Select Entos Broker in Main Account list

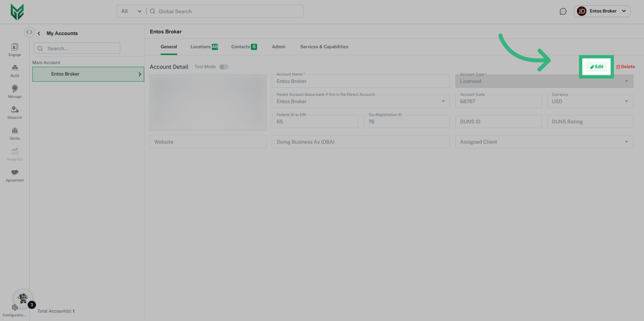pos(88,74)
